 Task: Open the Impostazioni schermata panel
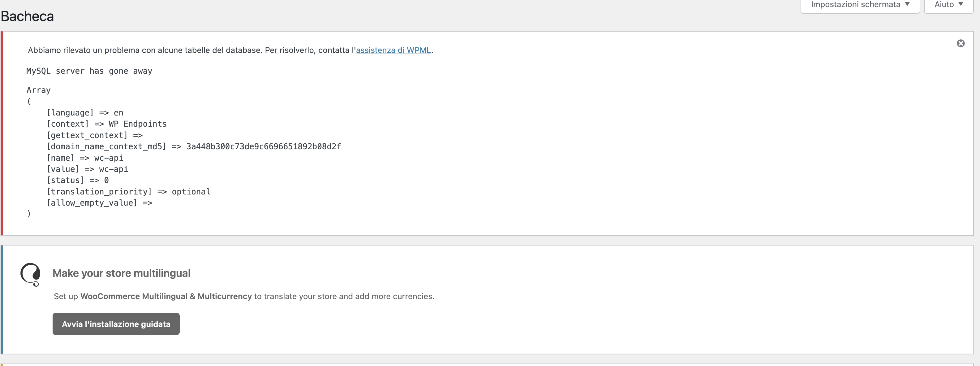click(x=860, y=5)
